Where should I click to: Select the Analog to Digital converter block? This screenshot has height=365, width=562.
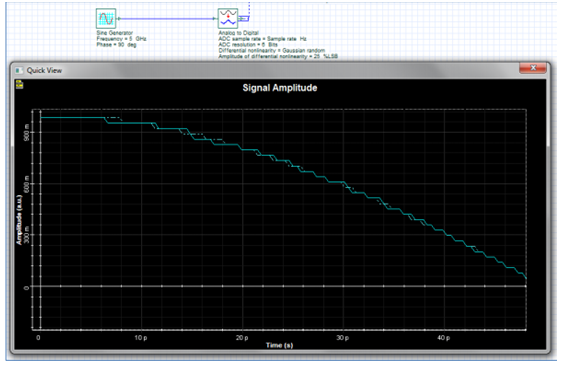point(228,19)
